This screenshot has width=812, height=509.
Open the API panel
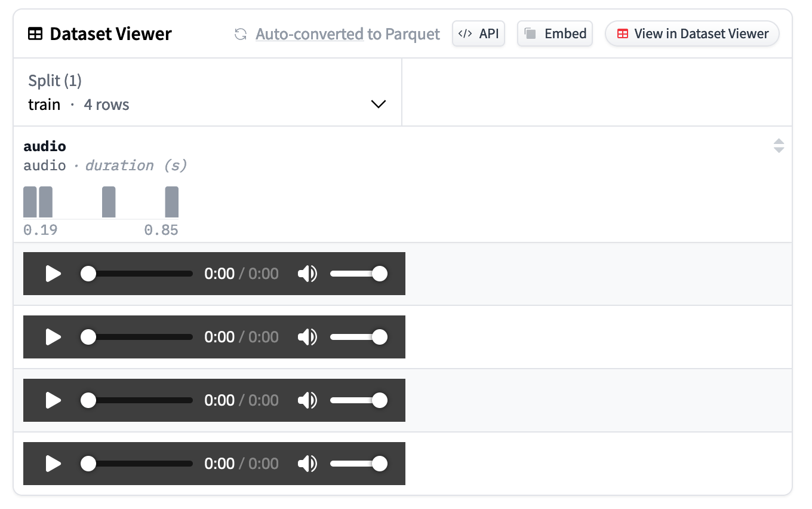[478, 34]
